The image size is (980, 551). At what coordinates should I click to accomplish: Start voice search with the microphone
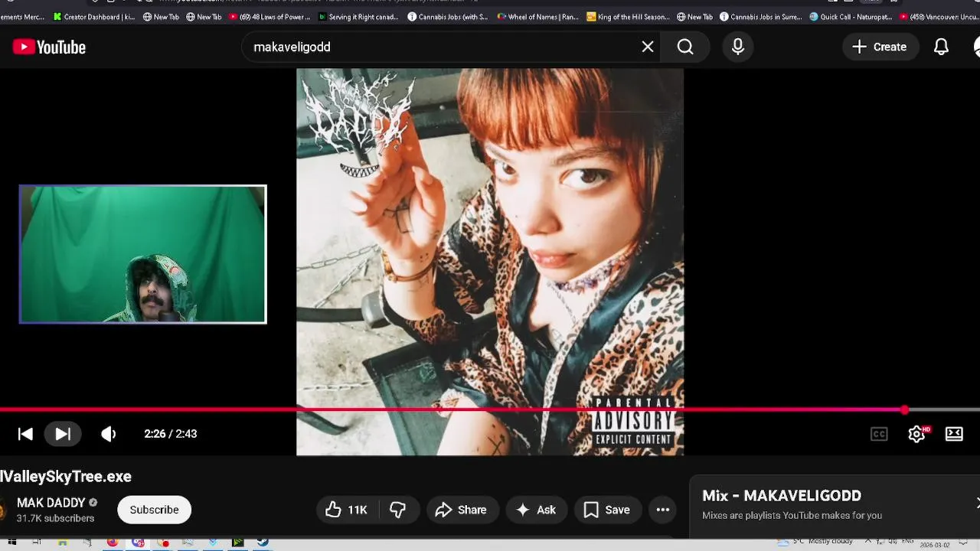738,47
